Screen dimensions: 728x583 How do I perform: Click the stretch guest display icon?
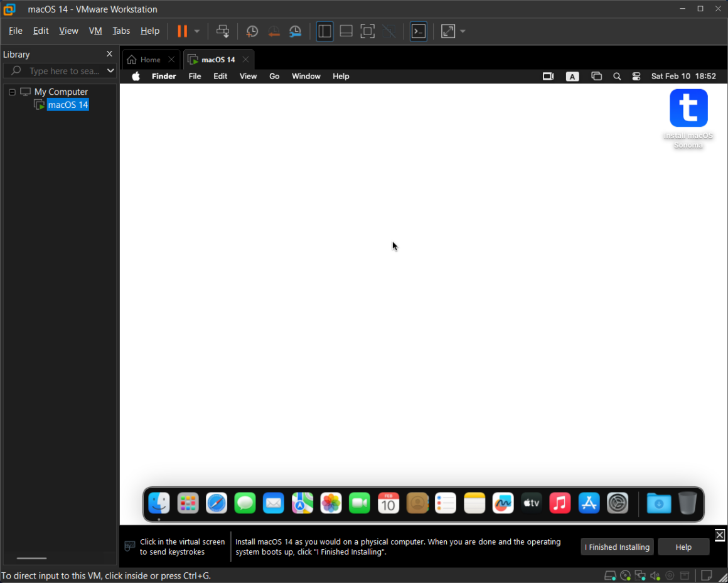[x=448, y=31]
